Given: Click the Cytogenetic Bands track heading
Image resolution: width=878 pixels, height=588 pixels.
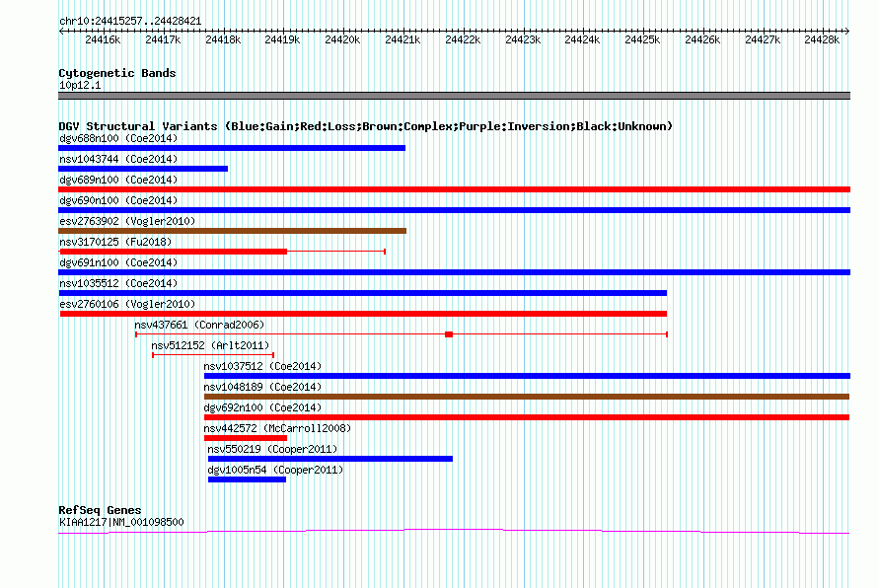Looking at the screenshot, I should click(117, 73).
